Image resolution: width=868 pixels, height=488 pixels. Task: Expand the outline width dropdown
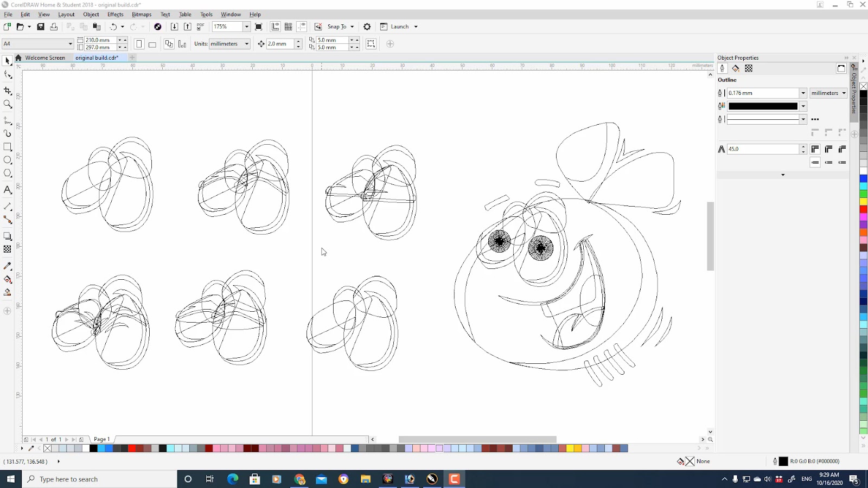803,93
